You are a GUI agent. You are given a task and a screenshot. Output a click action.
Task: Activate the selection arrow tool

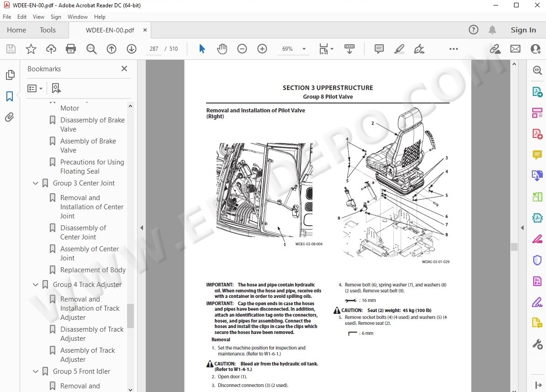tap(202, 49)
